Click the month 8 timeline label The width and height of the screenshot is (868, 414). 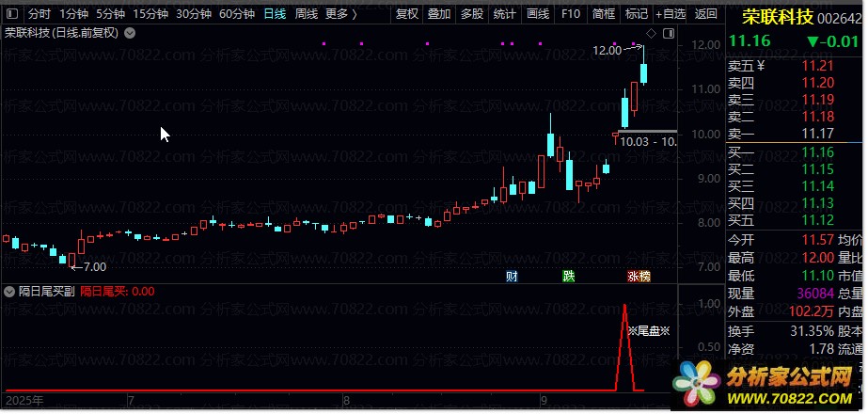click(x=346, y=400)
